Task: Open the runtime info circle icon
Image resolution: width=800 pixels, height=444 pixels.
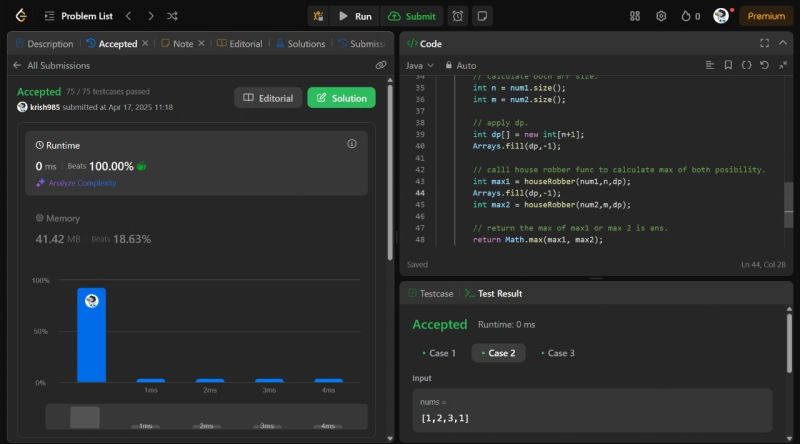Action: coord(351,144)
